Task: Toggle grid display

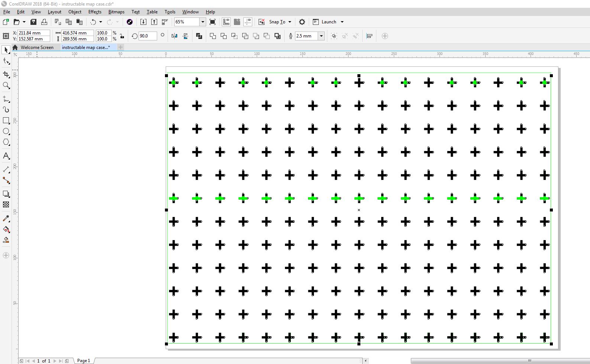Action: pyautogui.click(x=237, y=22)
